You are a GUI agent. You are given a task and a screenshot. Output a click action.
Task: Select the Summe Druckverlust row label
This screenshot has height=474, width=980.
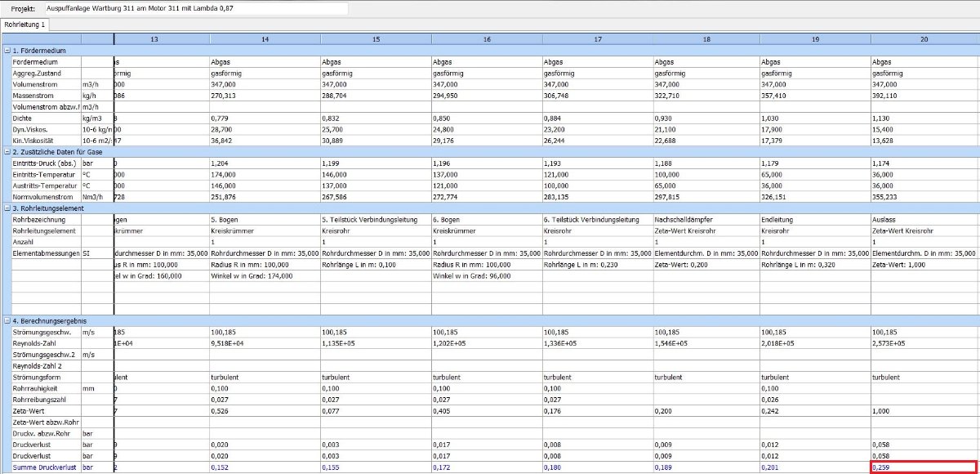pyautogui.click(x=45, y=467)
